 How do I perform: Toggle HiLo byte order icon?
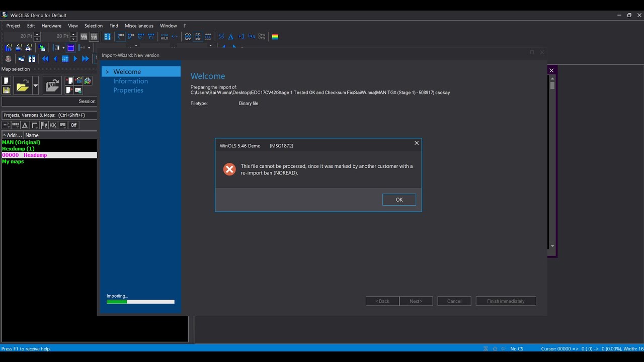click(x=165, y=37)
